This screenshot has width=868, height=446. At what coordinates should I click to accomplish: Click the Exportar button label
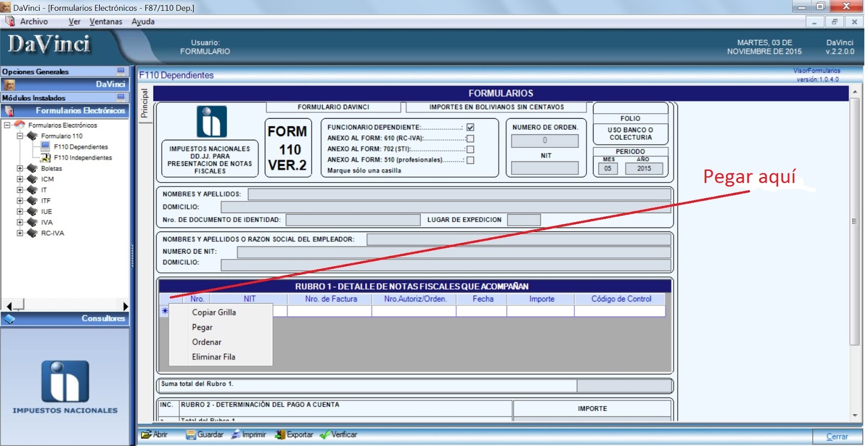click(x=300, y=435)
